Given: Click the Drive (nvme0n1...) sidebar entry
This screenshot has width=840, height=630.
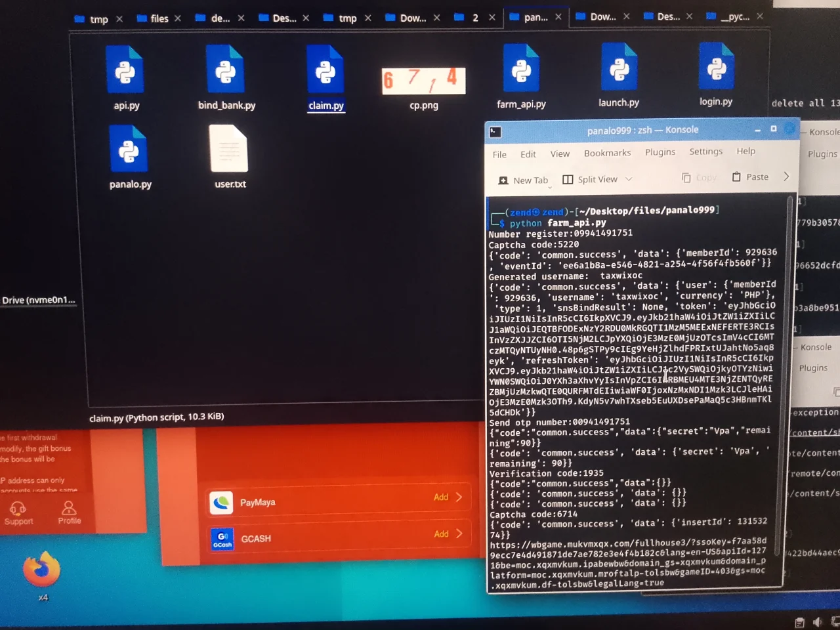Looking at the screenshot, I should click(39, 301).
